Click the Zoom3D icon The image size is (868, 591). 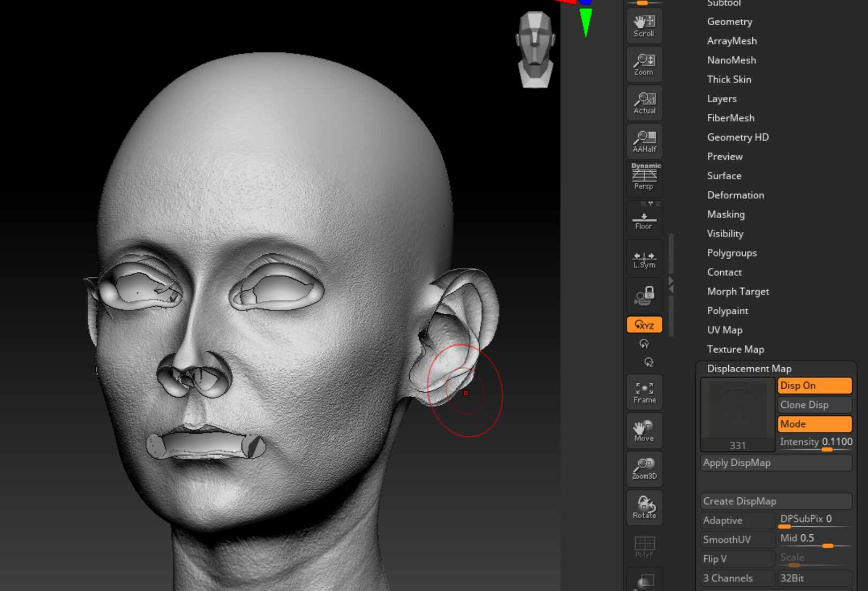(644, 469)
